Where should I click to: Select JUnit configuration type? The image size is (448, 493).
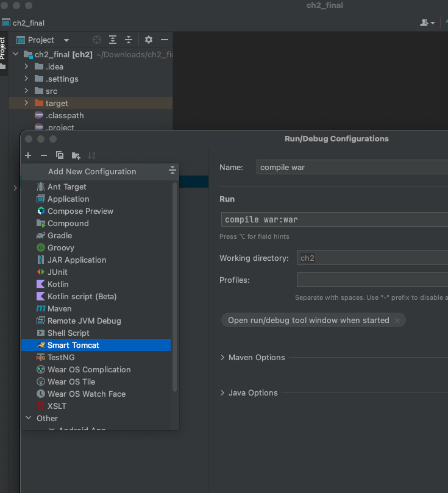(96, 272)
